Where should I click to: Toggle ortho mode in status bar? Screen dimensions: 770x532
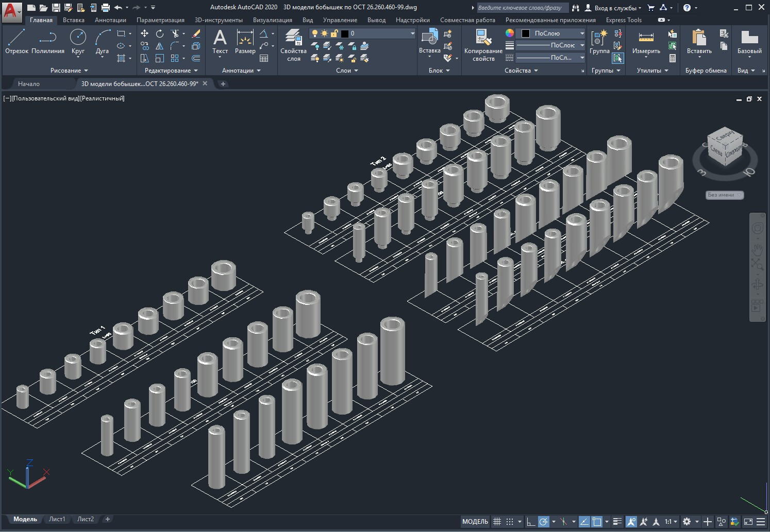(530, 522)
